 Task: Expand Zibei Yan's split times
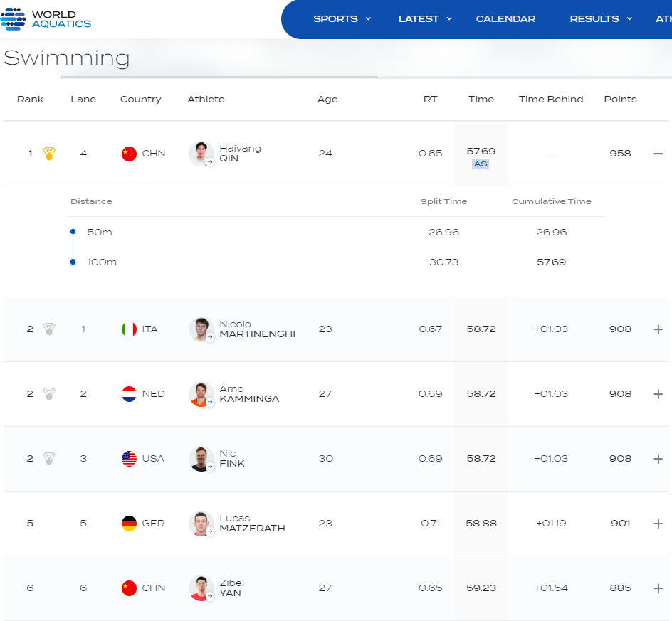pos(658,588)
